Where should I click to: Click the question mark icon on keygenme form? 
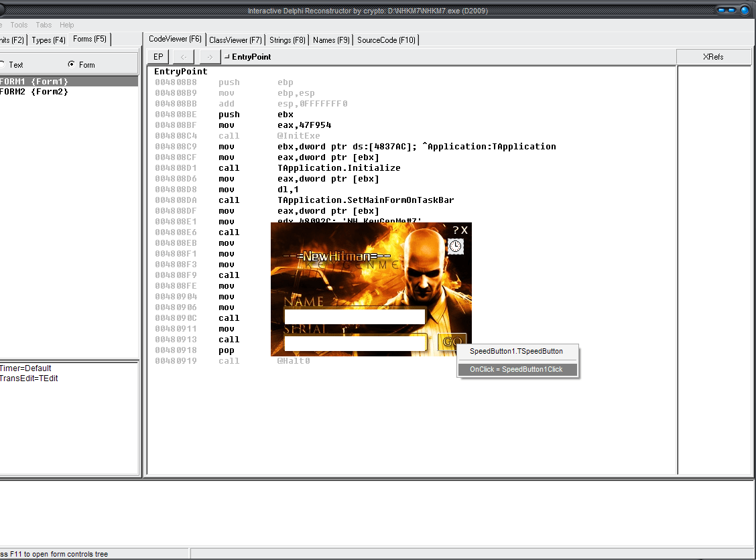pyautogui.click(x=455, y=230)
